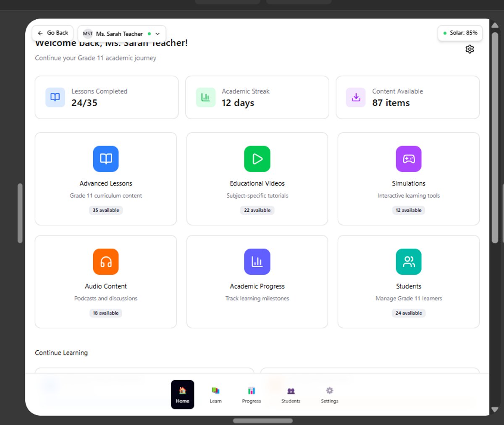Open the Academic Progress chart icon
This screenshot has width=504, height=425.
click(257, 262)
